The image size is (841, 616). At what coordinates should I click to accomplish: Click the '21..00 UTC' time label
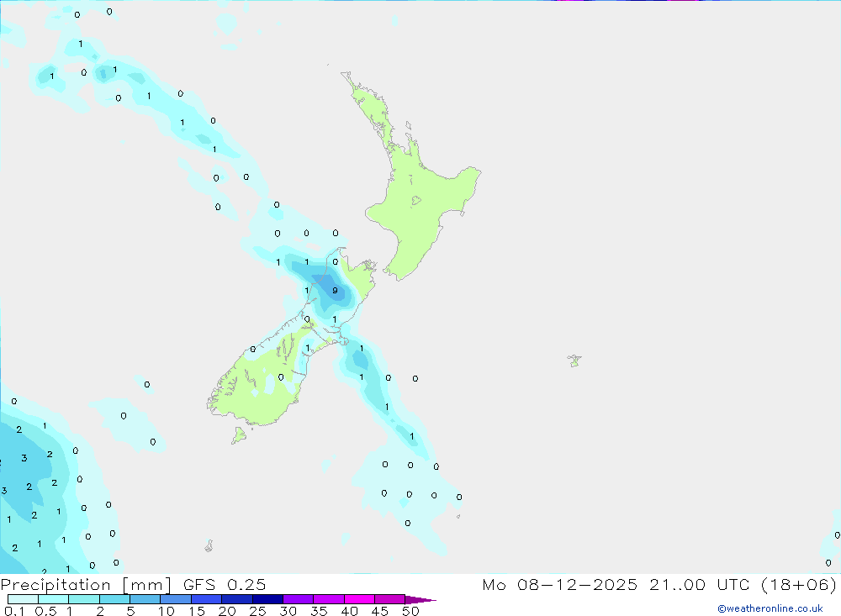699,584
